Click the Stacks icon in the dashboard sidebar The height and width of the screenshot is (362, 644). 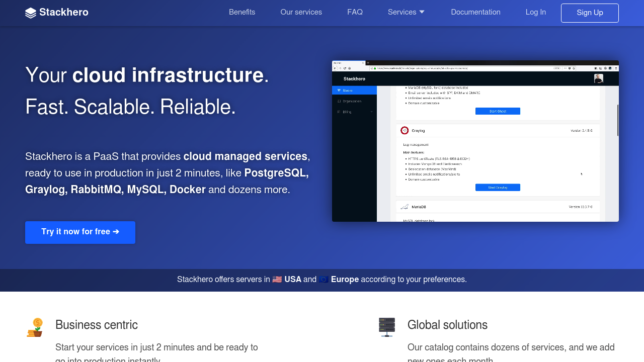point(339,90)
